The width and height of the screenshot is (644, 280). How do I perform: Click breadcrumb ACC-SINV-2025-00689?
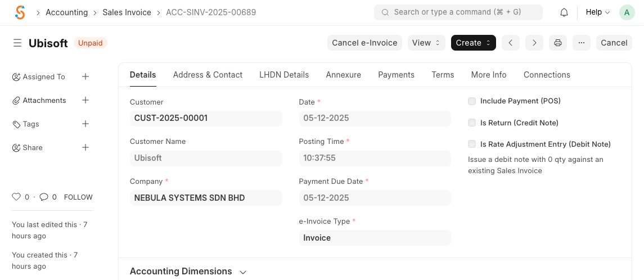pos(211,12)
